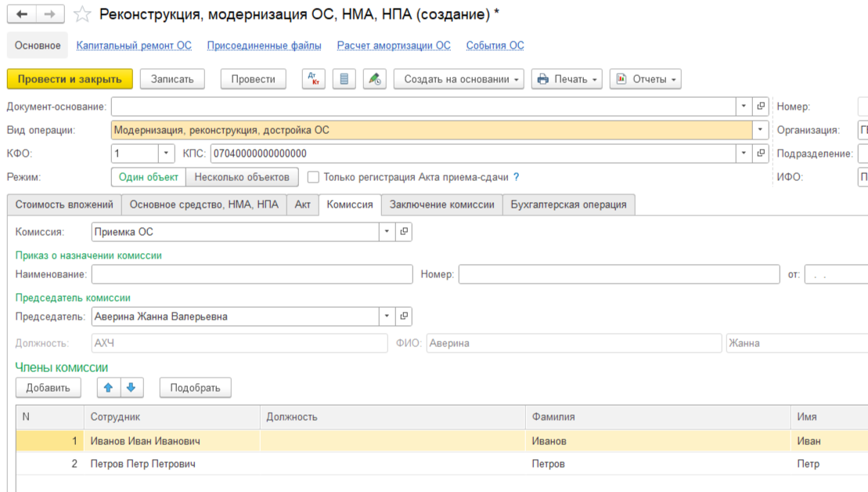Select the Основное section

(38, 45)
